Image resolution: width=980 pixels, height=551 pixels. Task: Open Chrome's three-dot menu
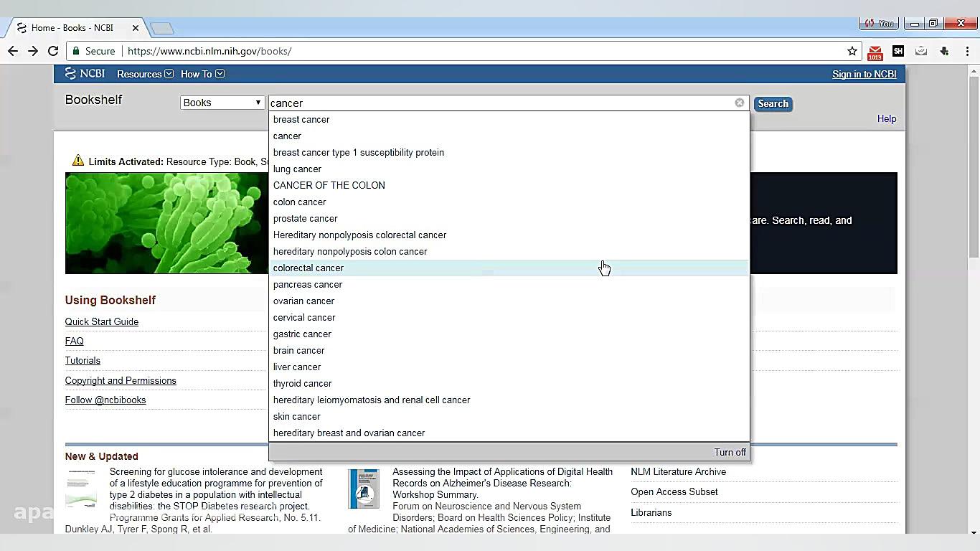point(967,51)
